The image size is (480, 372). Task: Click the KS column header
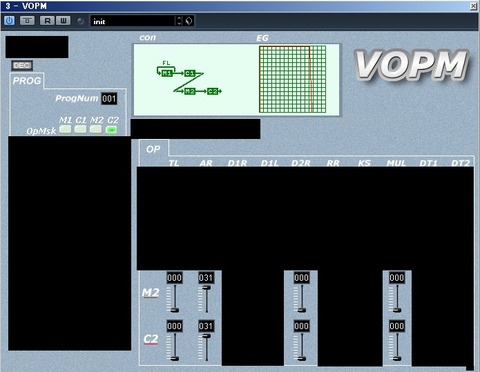click(364, 163)
